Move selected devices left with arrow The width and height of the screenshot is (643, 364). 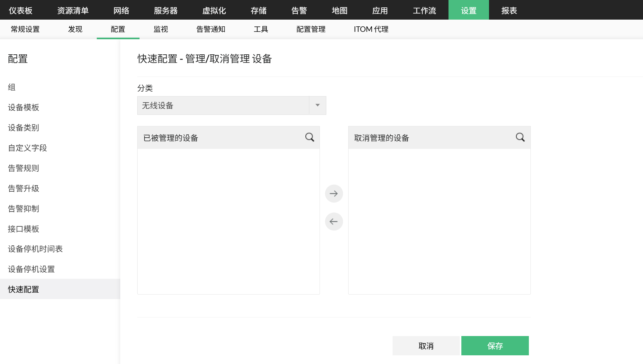coord(334,222)
